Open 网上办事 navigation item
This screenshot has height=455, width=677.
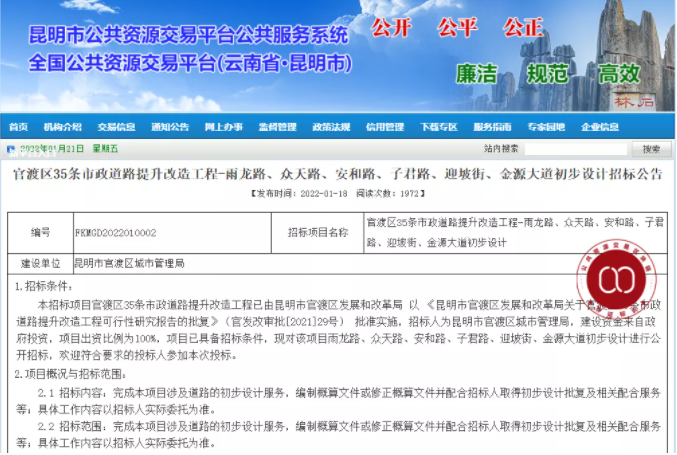(224, 127)
